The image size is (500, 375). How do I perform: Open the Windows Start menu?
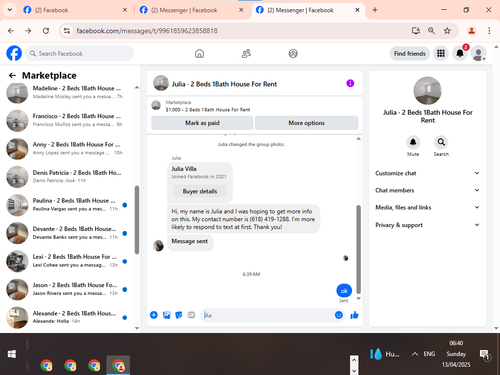pos(12,354)
